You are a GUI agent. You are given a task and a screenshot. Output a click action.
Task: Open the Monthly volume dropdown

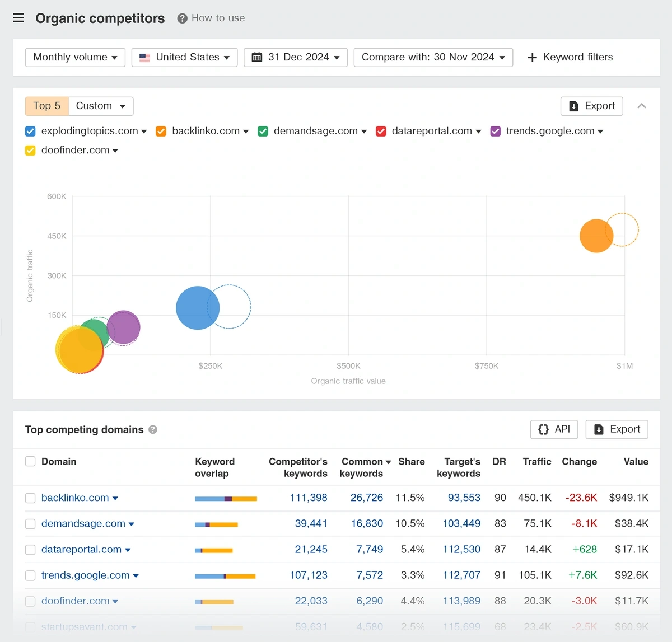point(75,57)
